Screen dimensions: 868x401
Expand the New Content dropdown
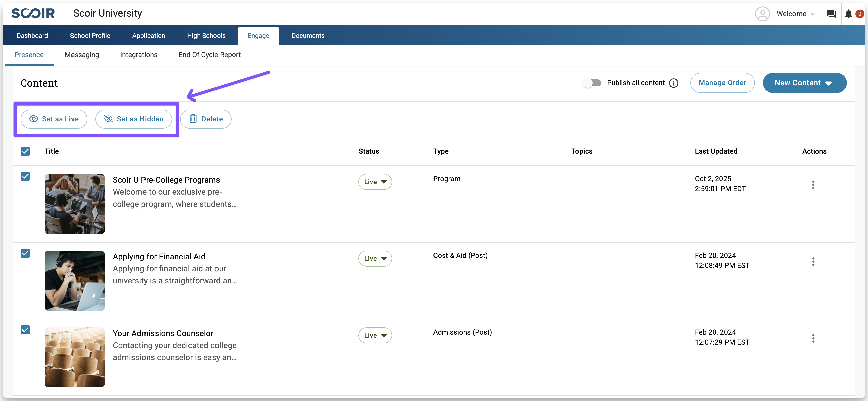click(x=804, y=83)
